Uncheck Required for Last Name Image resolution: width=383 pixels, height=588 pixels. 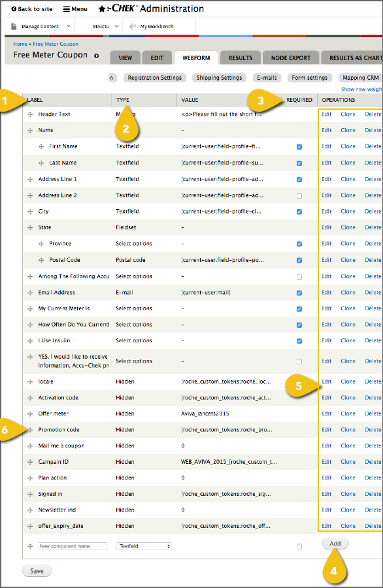[299, 163]
